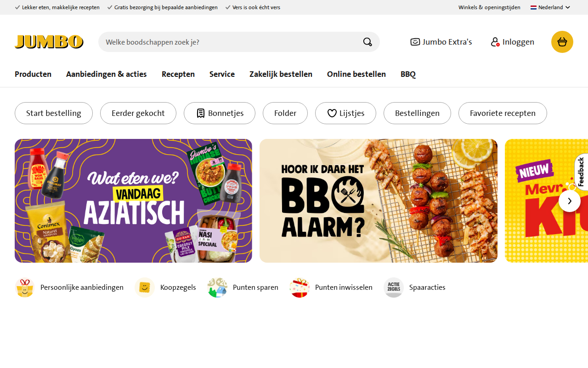The height and width of the screenshot is (368, 588).
Task: Open the Bonnetjes button
Action: pos(220,113)
